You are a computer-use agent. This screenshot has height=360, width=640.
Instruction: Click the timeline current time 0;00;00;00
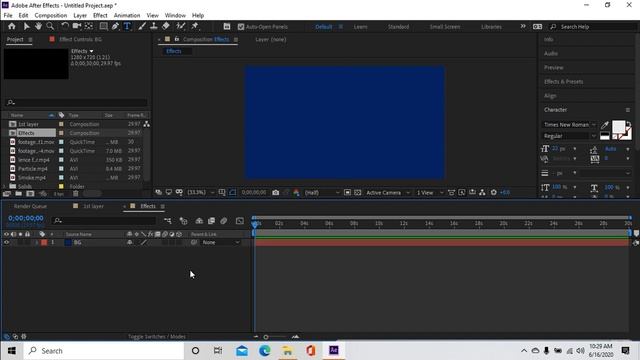coord(26,218)
